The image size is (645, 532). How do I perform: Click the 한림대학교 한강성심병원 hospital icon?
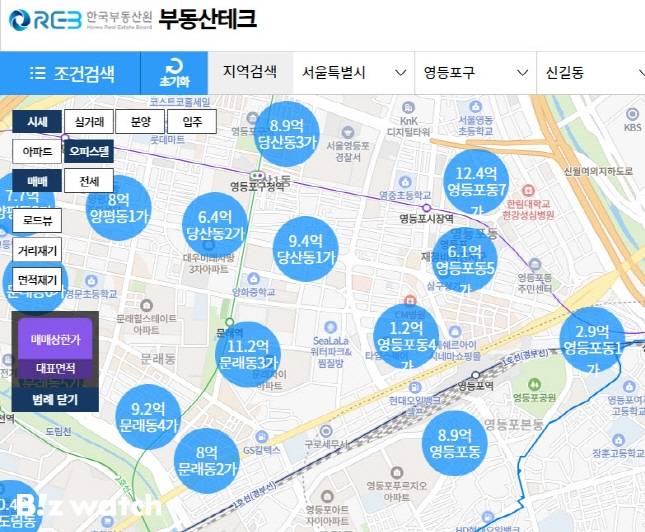coord(528,190)
